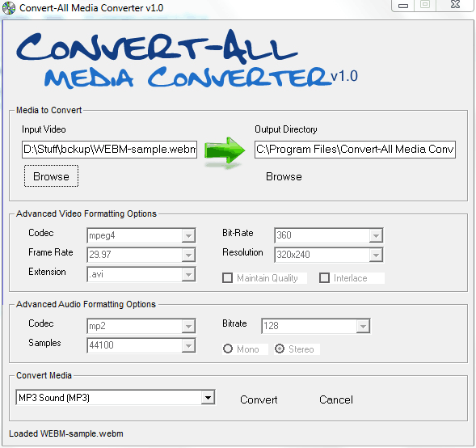Screen dimensions: 476x448
Task: Click the 'Samples' label
Action: 44,343
